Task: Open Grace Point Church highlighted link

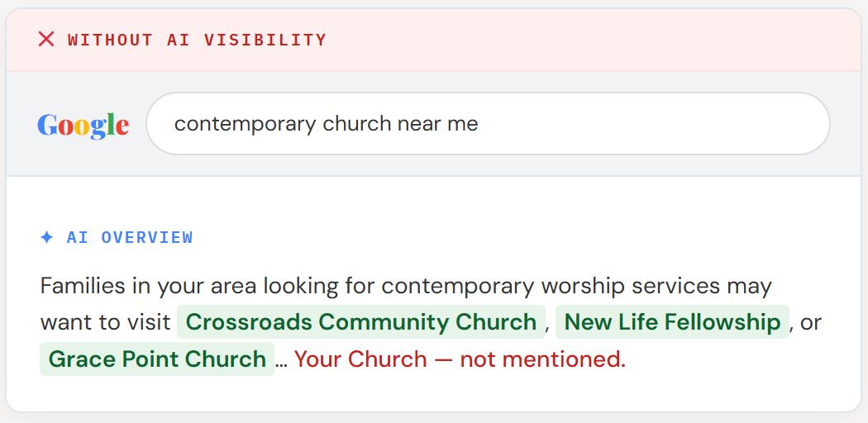Action: [157, 359]
